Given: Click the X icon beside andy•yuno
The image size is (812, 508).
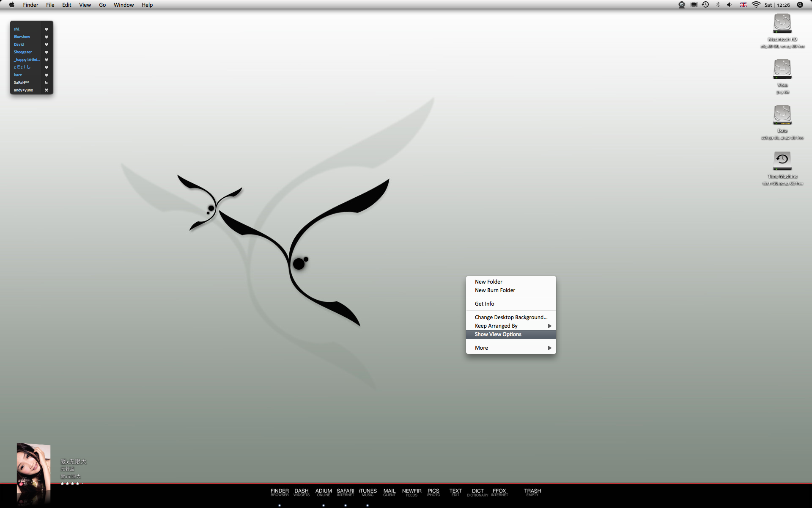Looking at the screenshot, I should pos(47,90).
